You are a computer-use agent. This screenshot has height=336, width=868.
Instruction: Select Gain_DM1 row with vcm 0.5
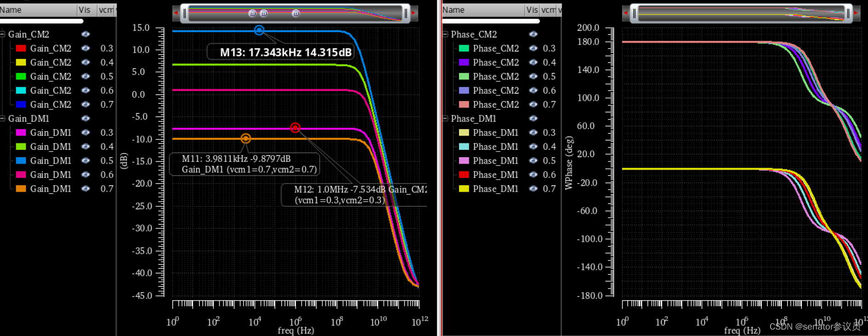point(58,160)
